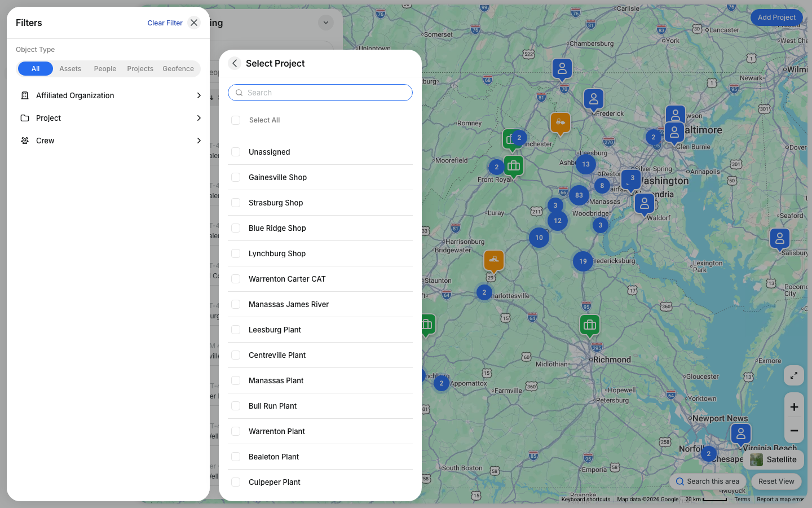Check the Select All checkbox
Viewport: 812px width, 508px height.
[x=236, y=120]
